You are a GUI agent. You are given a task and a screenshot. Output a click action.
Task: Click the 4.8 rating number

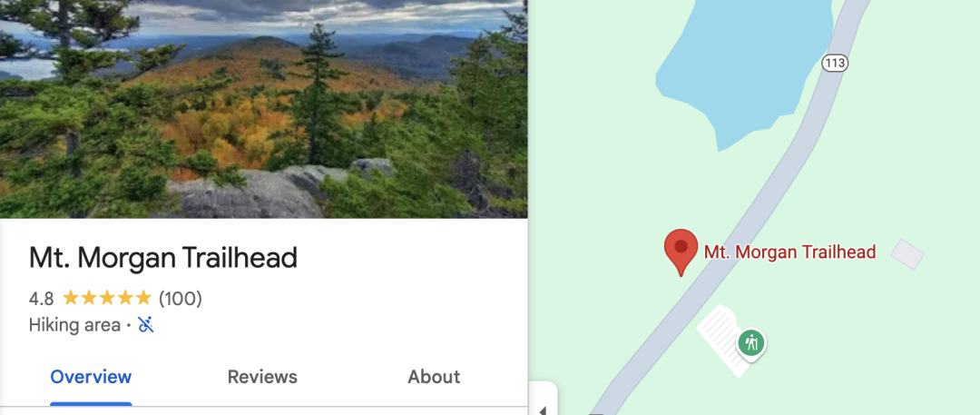pos(41,299)
